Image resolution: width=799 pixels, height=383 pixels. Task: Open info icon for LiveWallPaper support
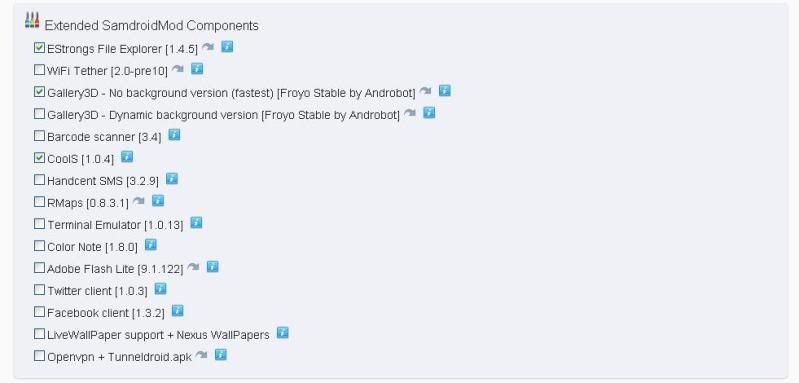click(282, 333)
